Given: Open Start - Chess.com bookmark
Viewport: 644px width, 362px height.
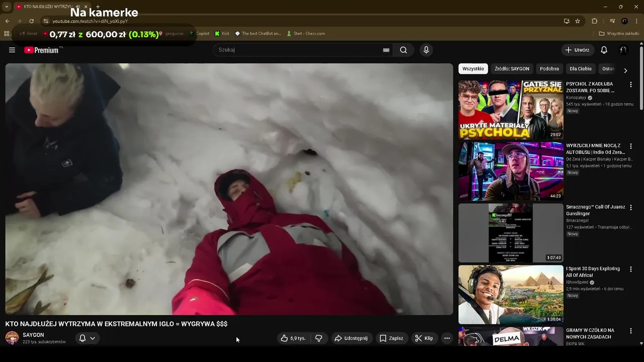Looking at the screenshot, I should [306, 34].
